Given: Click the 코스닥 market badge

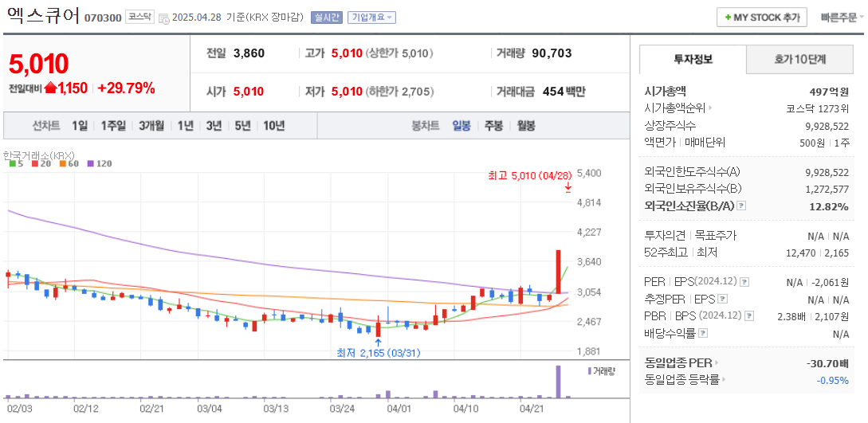Looking at the screenshot, I should [139, 18].
